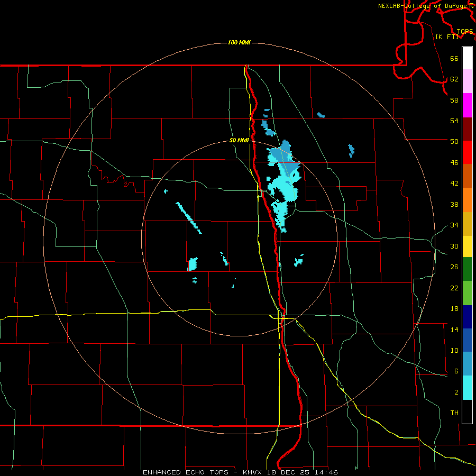Click the white swatch in the tops legend
The image size is (476, 476).
pyautogui.click(x=467, y=58)
